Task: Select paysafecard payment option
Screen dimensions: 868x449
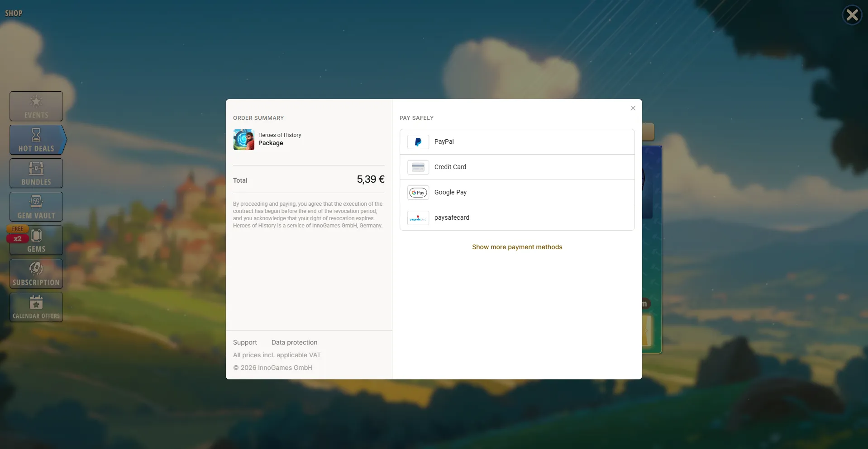Action: point(517,218)
